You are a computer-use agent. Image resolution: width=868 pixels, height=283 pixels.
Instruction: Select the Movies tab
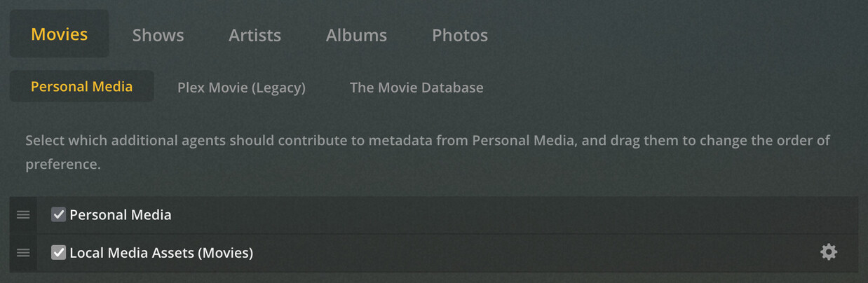pyautogui.click(x=60, y=34)
